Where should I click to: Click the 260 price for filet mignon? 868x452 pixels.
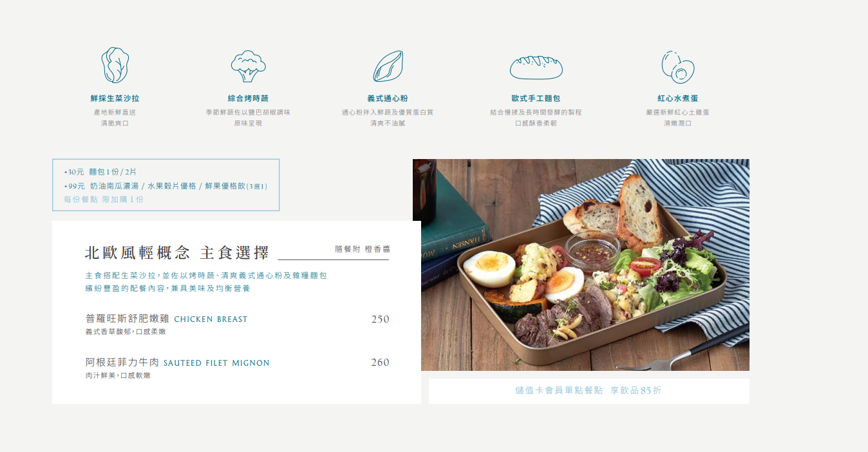[x=380, y=363]
